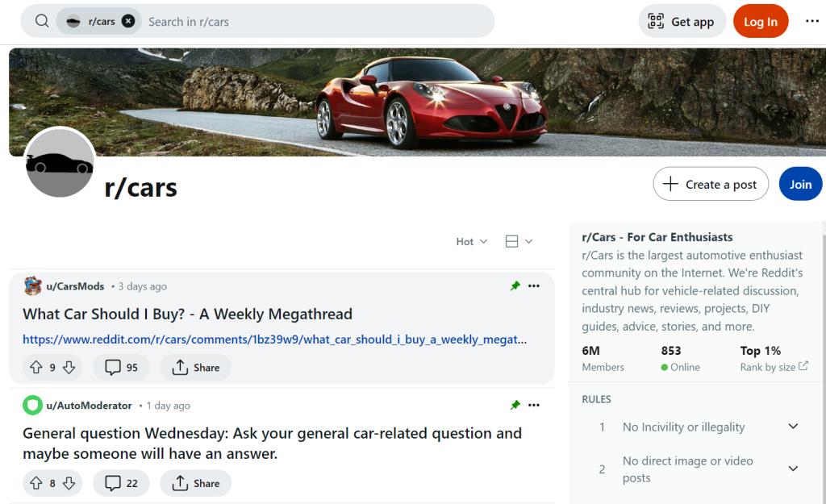Open u/CarsMods user profile link
Screen dimensions: 826x504
point(75,286)
